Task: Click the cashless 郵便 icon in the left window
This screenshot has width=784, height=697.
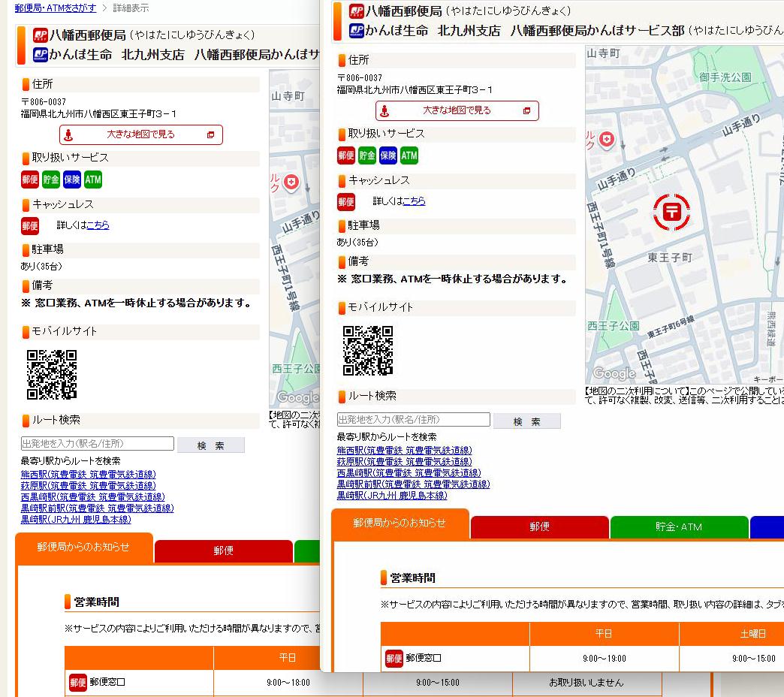Action: [30, 226]
